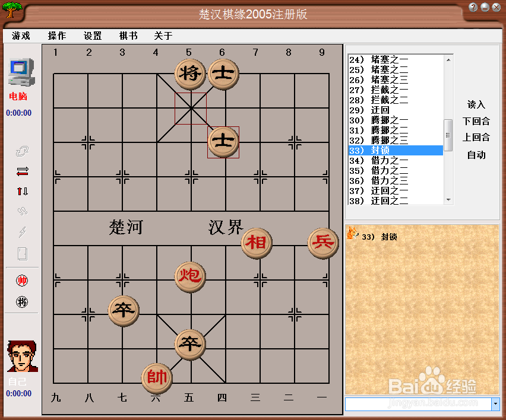The height and width of the screenshot is (420, 506).
Task: Click the computer opponent icon
Action: [x=21, y=72]
